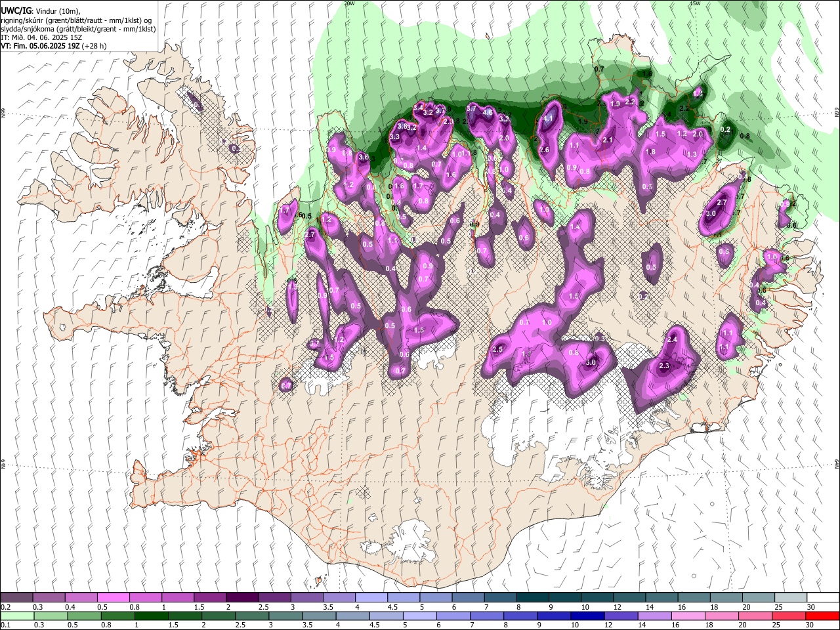Click the '(+28 h)' forecast offset text
This screenshot has height=630, width=840.
coord(94,46)
